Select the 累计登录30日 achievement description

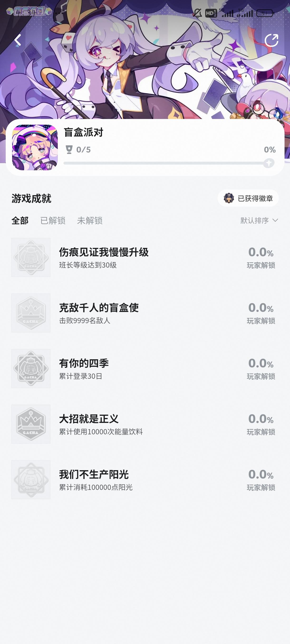click(81, 376)
